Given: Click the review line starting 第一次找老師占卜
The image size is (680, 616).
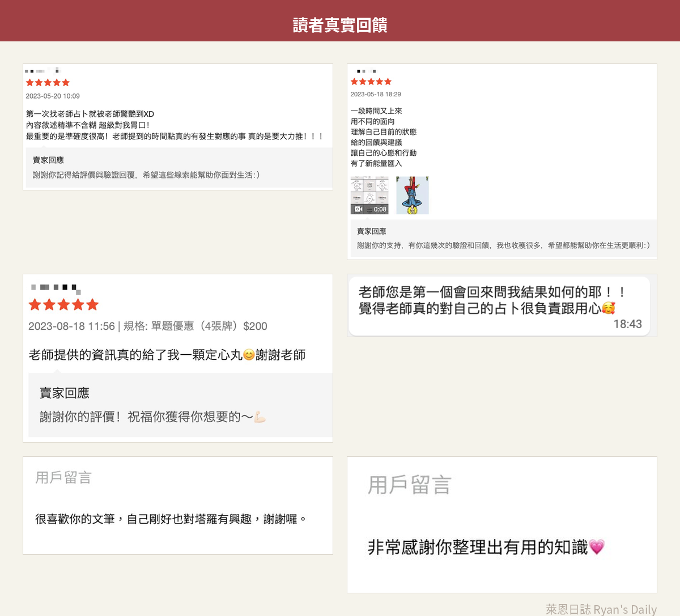Looking at the screenshot, I should 90,114.
